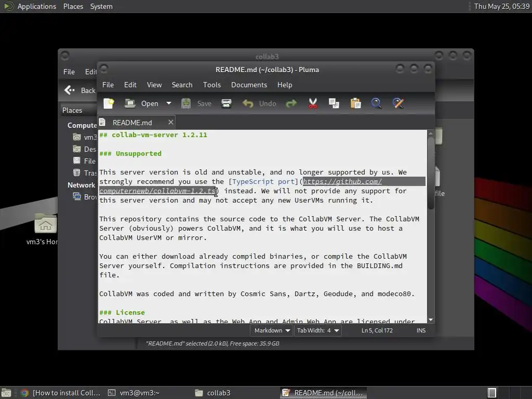Click the Undo toolbar button
The height and width of the screenshot is (399, 532).
(259, 103)
